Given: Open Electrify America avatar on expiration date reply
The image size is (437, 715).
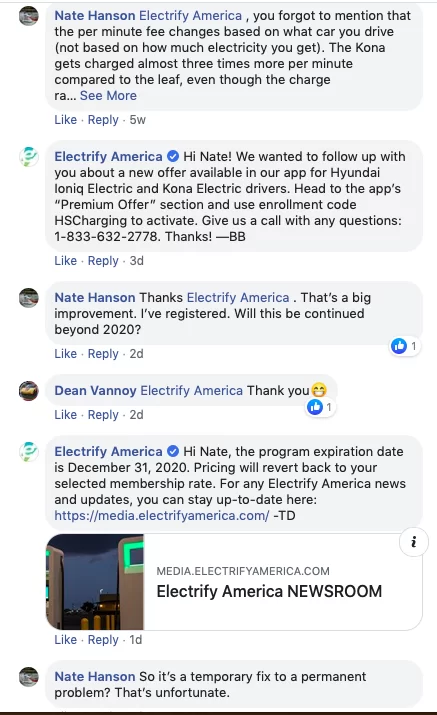Looking at the screenshot, I should 29,452.
